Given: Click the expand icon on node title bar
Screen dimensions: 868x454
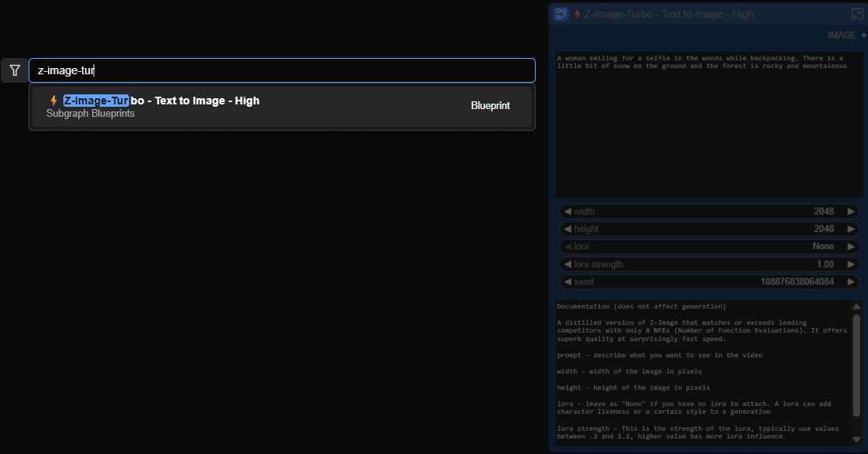Looking at the screenshot, I should pyautogui.click(x=856, y=14).
